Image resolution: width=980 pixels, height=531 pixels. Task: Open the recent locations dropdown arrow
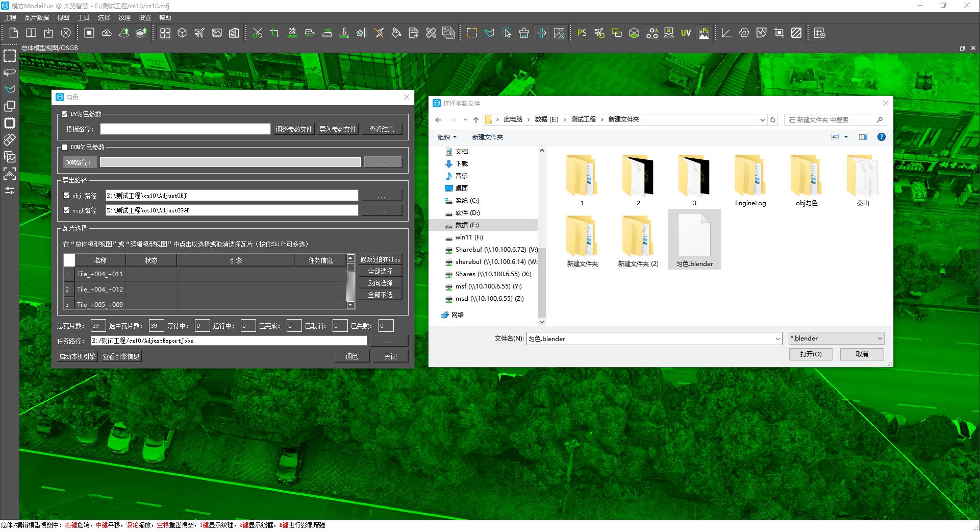(x=465, y=119)
